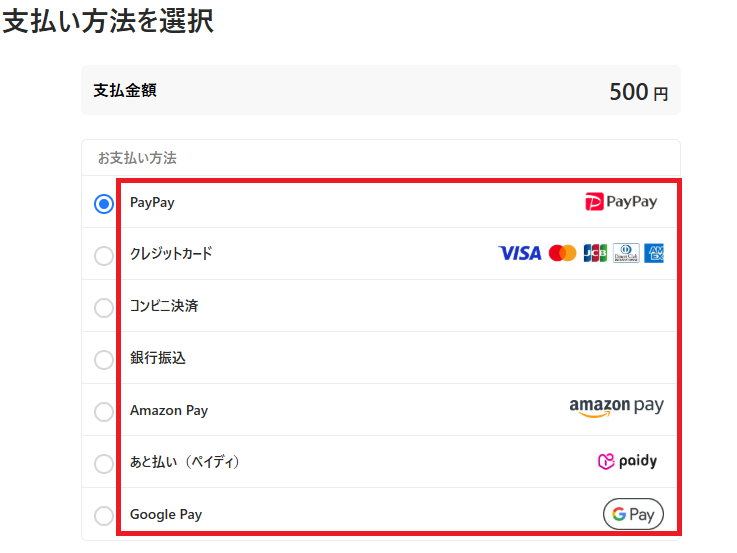Select the PayPay radio button
737x553 pixels.
click(104, 204)
